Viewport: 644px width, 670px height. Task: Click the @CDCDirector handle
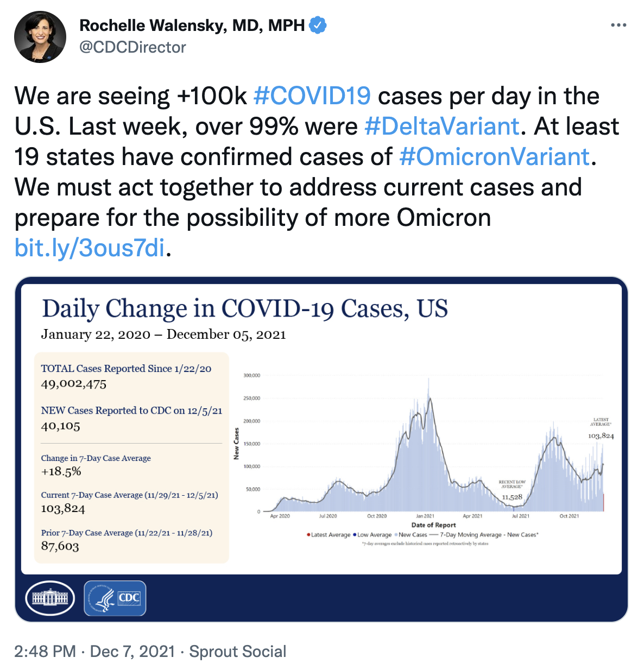(x=133, y=48)
